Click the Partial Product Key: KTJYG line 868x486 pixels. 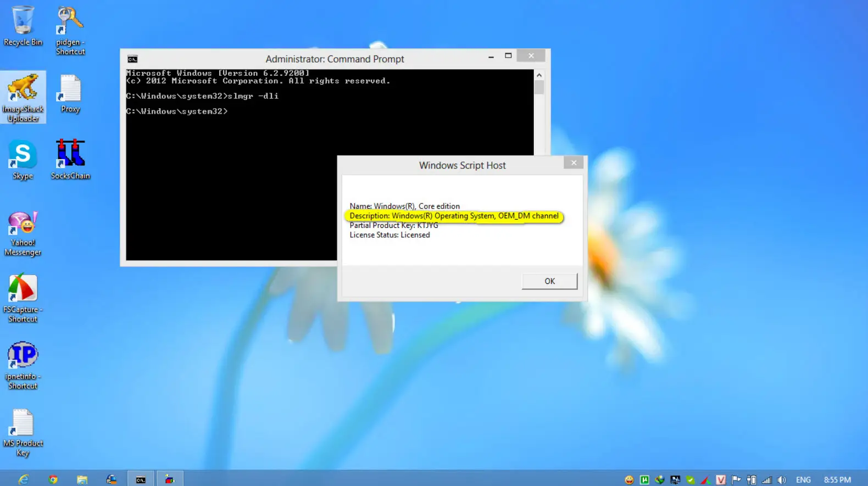393,226
